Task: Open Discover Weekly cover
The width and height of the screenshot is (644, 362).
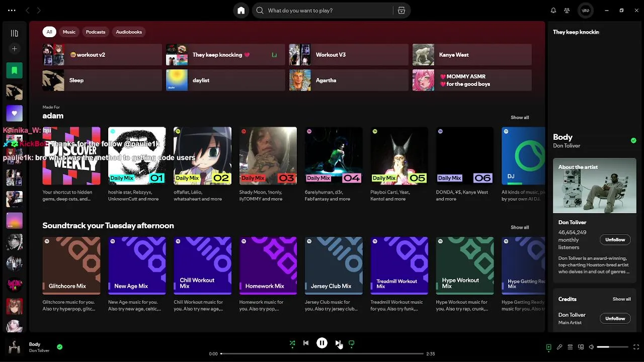Action: [x=71, y=156]
